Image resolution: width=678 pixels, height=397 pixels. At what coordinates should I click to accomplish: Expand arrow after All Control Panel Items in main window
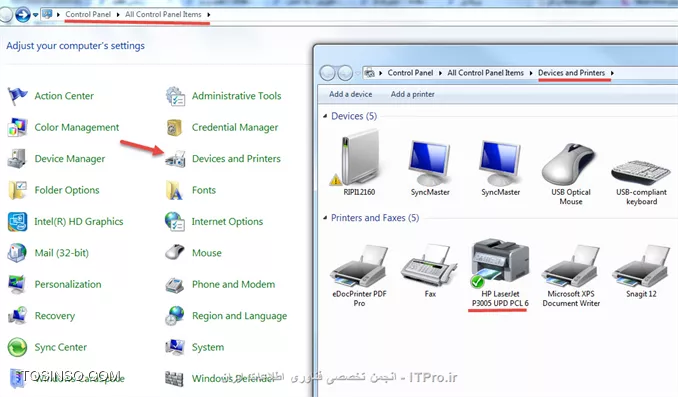[208, 15]
